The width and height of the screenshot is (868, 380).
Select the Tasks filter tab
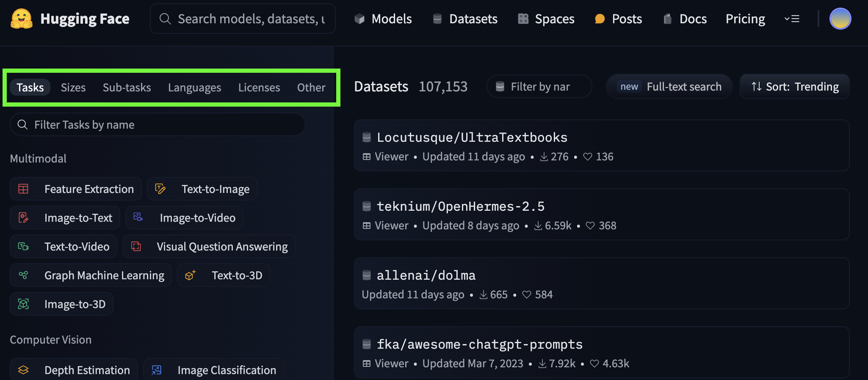[30, 87]
